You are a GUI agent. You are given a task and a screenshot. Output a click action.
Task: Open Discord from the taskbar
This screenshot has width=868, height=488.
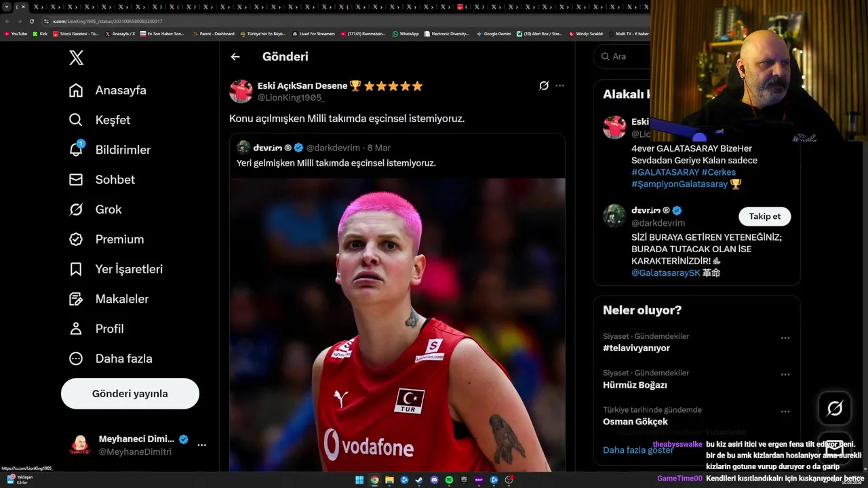[434, 480]
